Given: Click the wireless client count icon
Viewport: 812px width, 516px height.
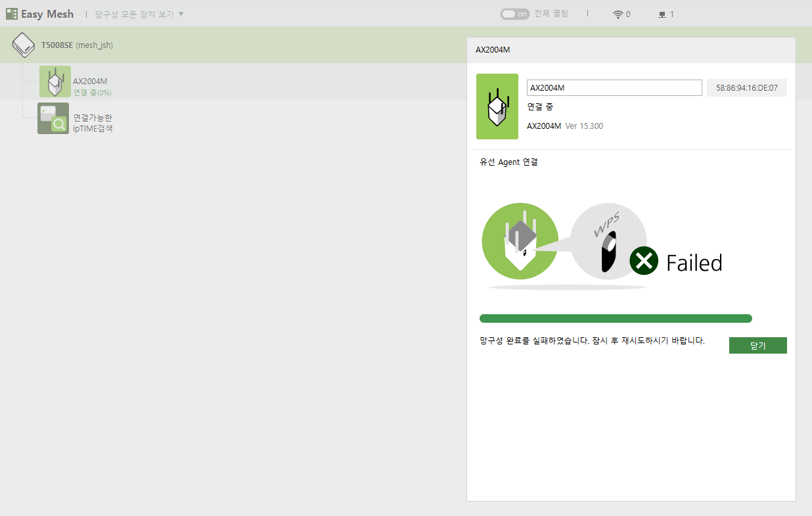Looking at the screenshot, I should click(x=618, y=14).
